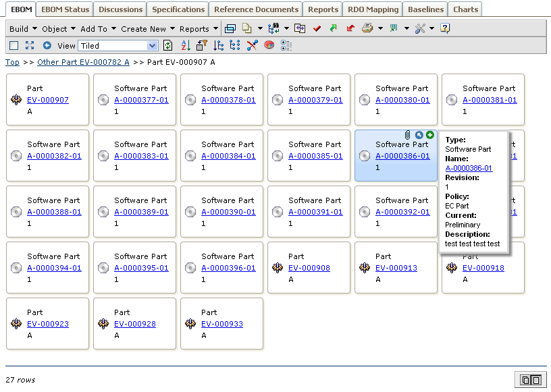Click the Other Part EV-000782 A breadcrumb link
This screenshot has height=392, width=551.
coord(83,62)
